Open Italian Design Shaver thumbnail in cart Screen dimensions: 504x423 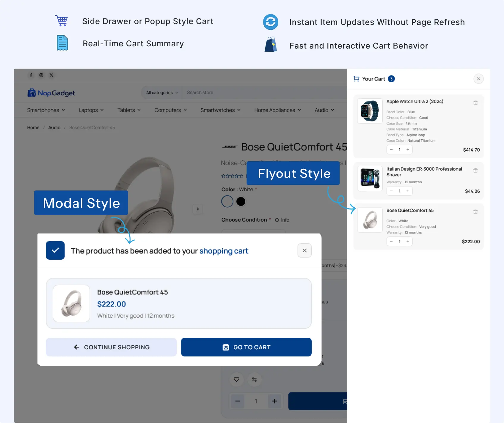[x=370, y=179]
